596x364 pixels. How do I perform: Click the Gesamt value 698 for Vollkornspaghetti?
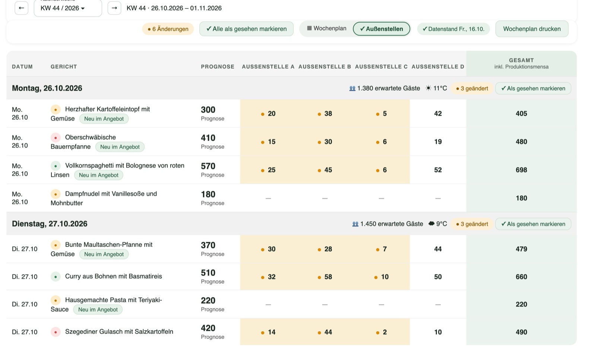click(x=521, y=170)
